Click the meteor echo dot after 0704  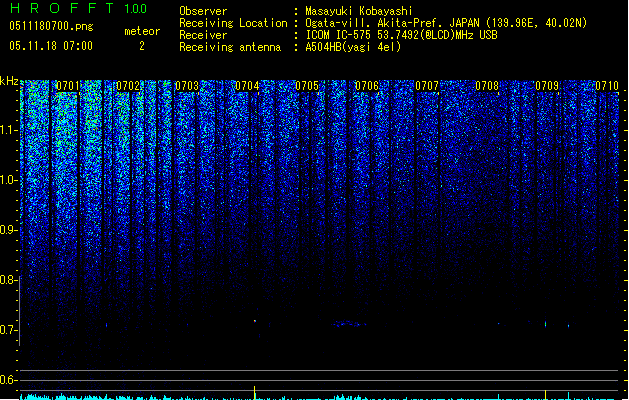click(x=255, y=321)
